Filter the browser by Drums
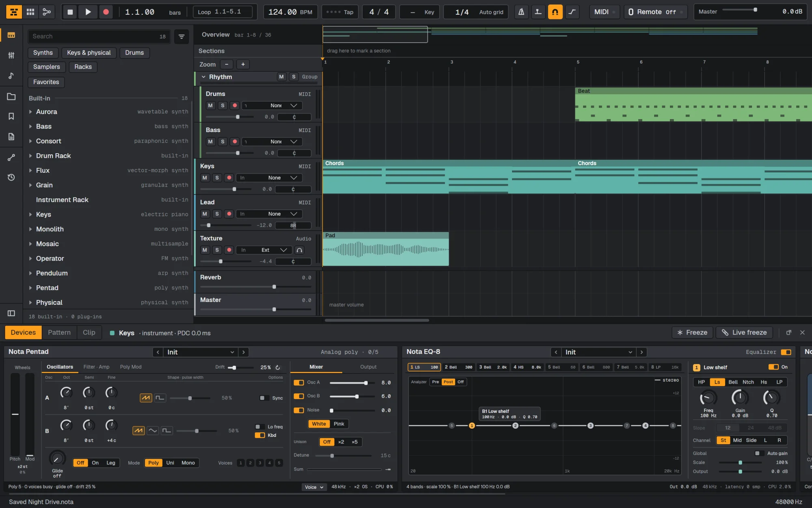This screenshot has height=508, width=812. [134, 53]
